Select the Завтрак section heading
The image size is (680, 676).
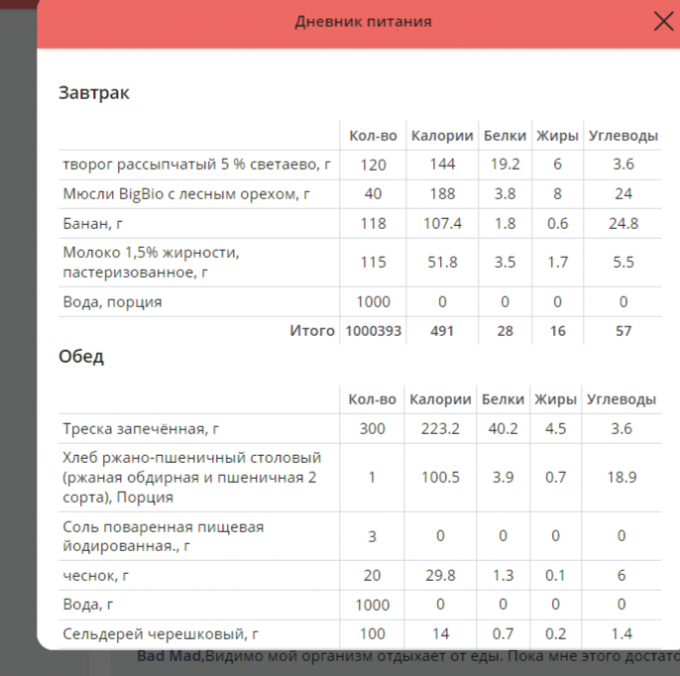click(x=94, y=93)
